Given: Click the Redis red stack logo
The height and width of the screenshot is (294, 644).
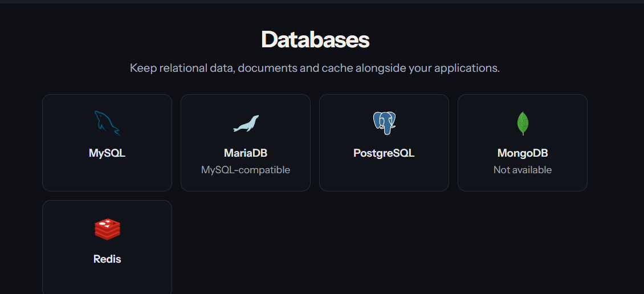Looking at the screenshot, I should pyautogui.click(x=107, y=229).
